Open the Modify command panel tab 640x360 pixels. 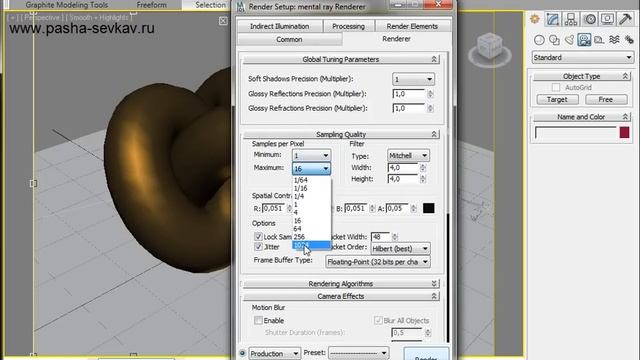[x=553, y=19]
